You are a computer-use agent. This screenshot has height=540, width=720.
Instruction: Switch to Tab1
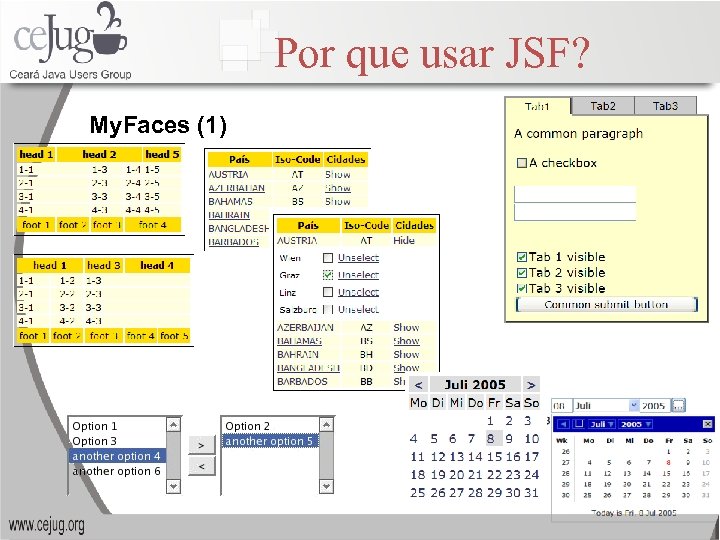point(537,107)
